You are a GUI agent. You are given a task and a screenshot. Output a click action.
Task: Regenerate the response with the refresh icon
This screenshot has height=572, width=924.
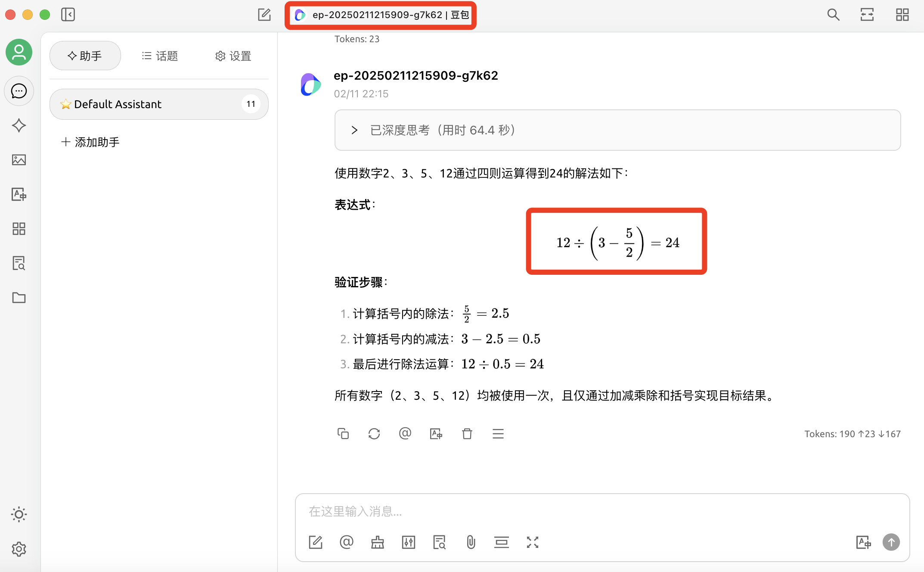pyautogui.click(x=374, y=433)
